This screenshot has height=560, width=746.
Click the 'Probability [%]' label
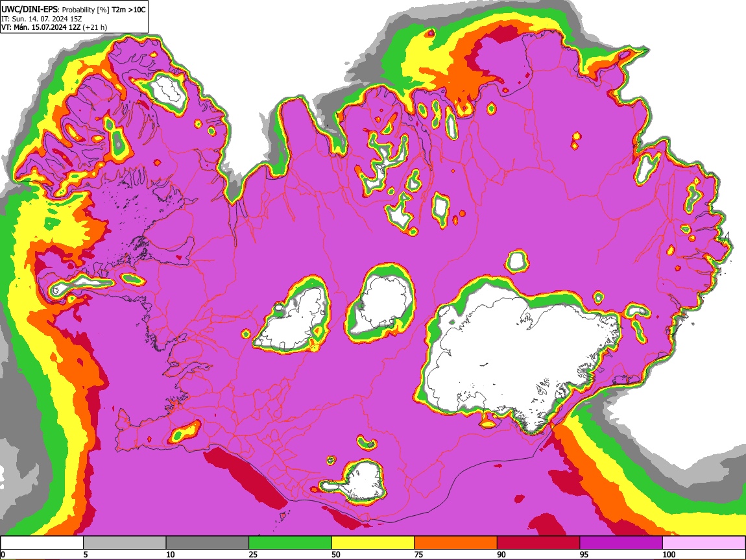point(85,10)
